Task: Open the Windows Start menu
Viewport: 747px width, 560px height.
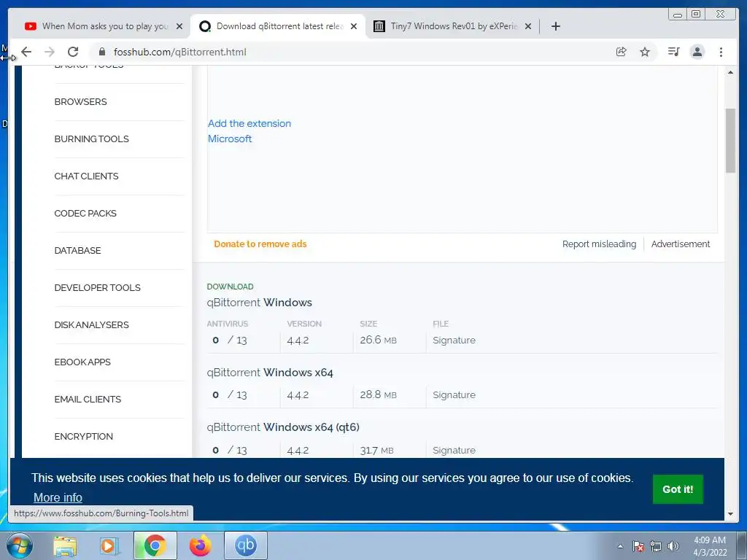Action: 20,545
